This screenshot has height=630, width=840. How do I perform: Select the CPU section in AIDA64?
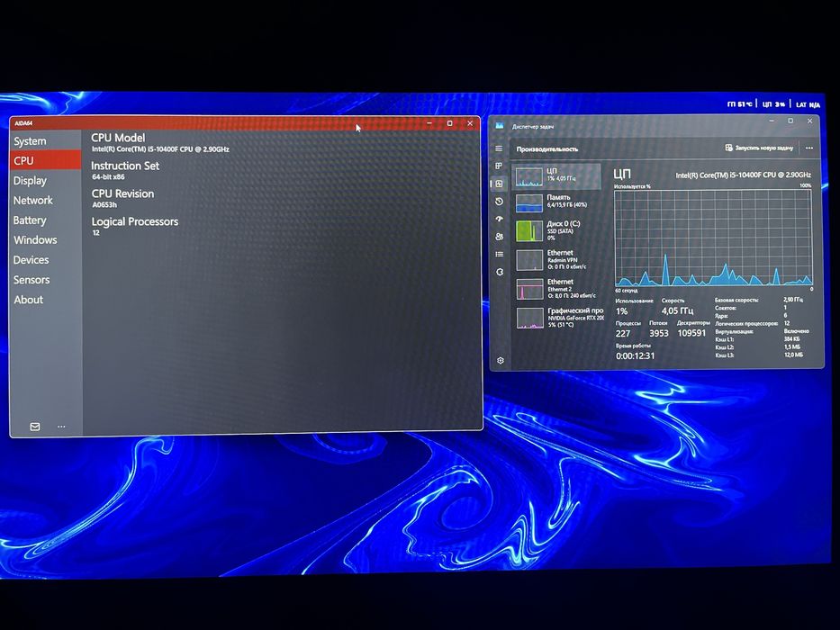45,160
